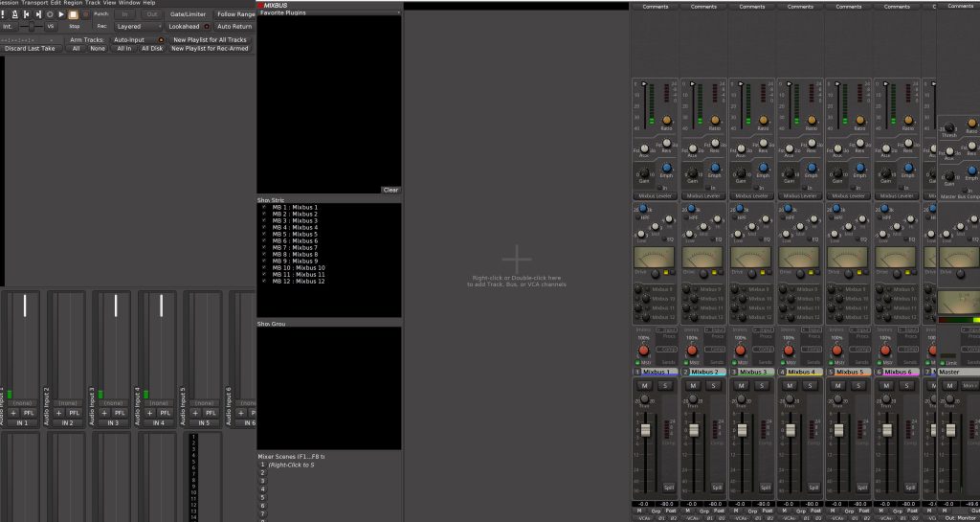Click the transport Stop square button
Viewport: 980px width, 522px height.
pyautogui.click(x=73, y=14)
